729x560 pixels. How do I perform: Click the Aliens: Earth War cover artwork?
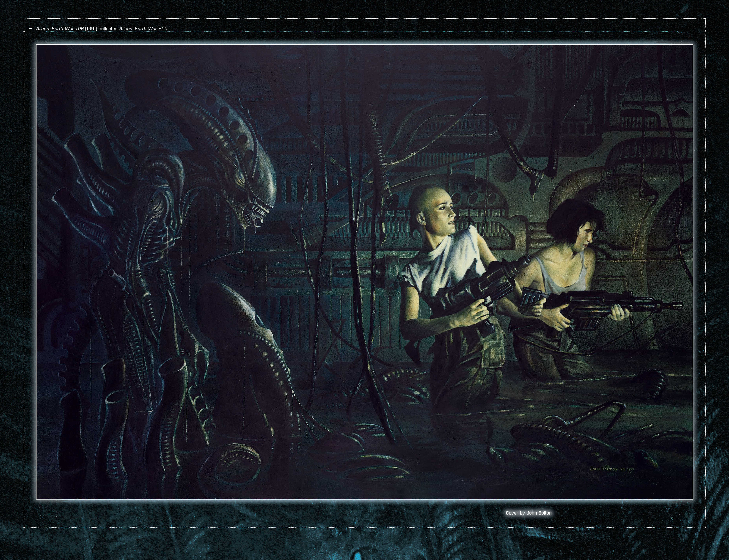(x=364, y=272)
